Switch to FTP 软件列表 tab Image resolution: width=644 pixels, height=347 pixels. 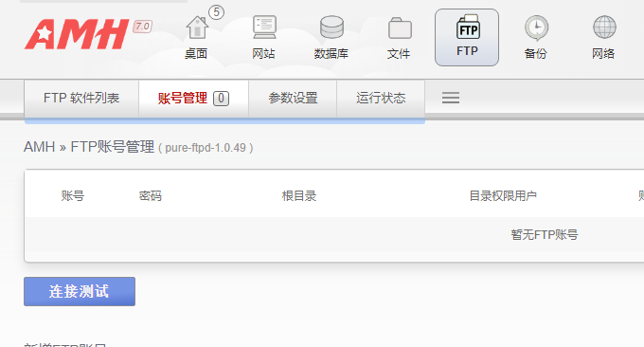tap(81, 99)
